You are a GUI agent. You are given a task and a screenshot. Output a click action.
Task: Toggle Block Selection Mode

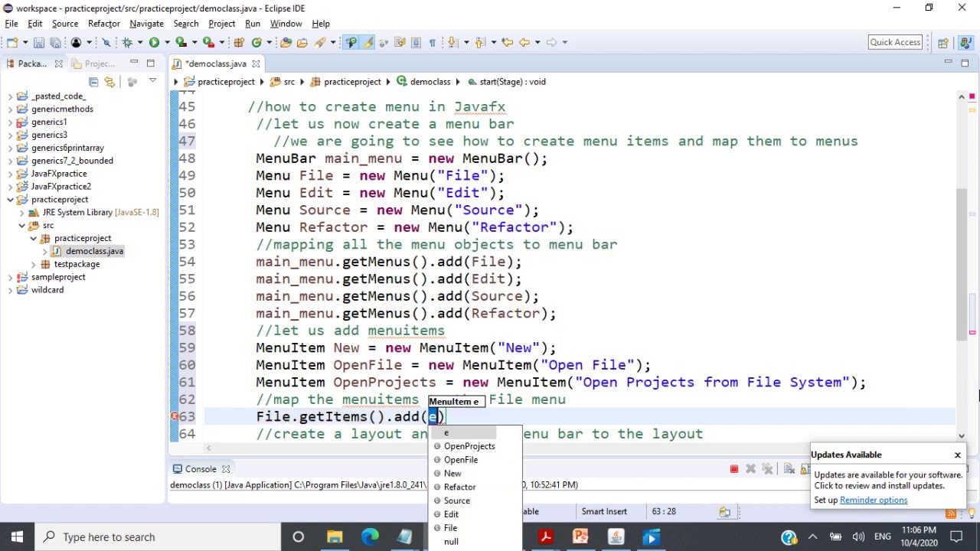(x=416, y=42)
